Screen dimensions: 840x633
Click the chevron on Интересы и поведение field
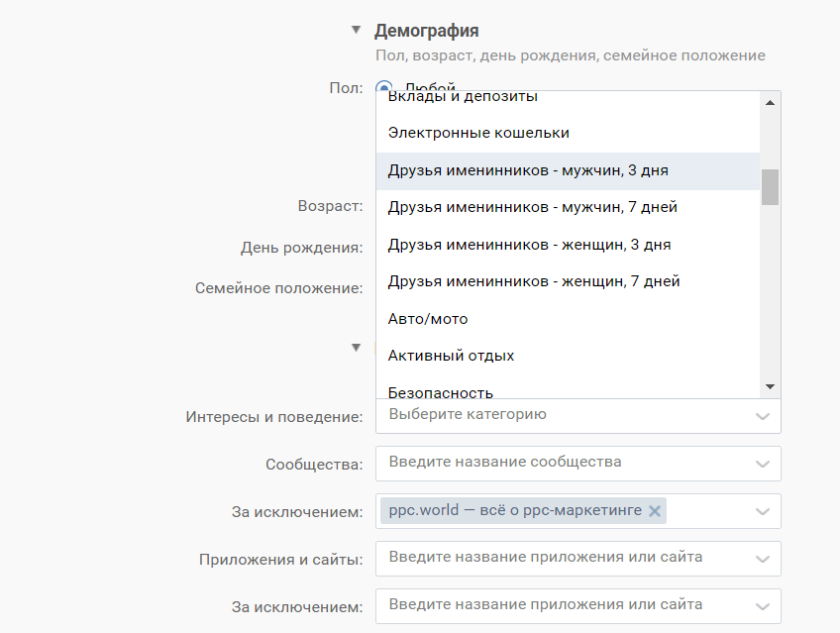point(762,415)
